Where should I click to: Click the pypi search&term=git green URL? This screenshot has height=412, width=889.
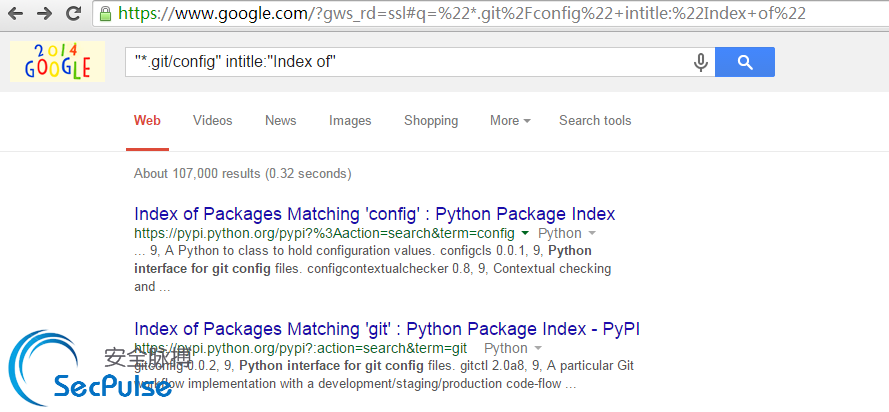(300, 348)
